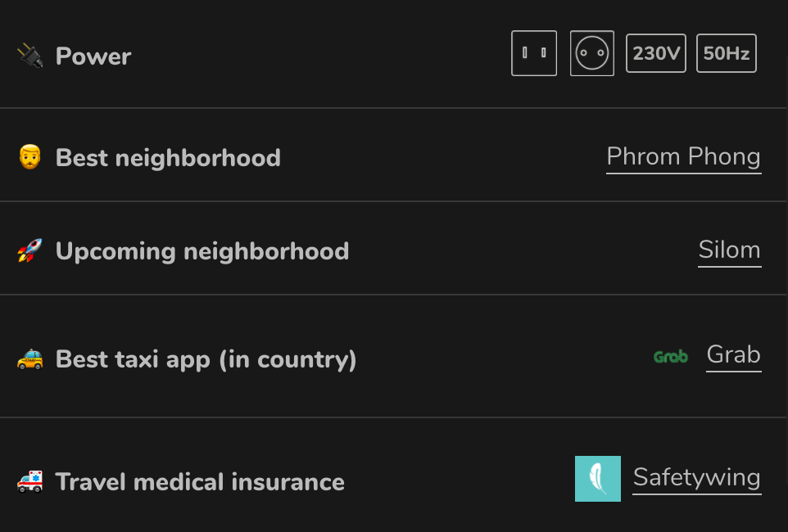The image size is (788, 532).
Task: Click the Travel medical insurance label
Action: point(200,481)
